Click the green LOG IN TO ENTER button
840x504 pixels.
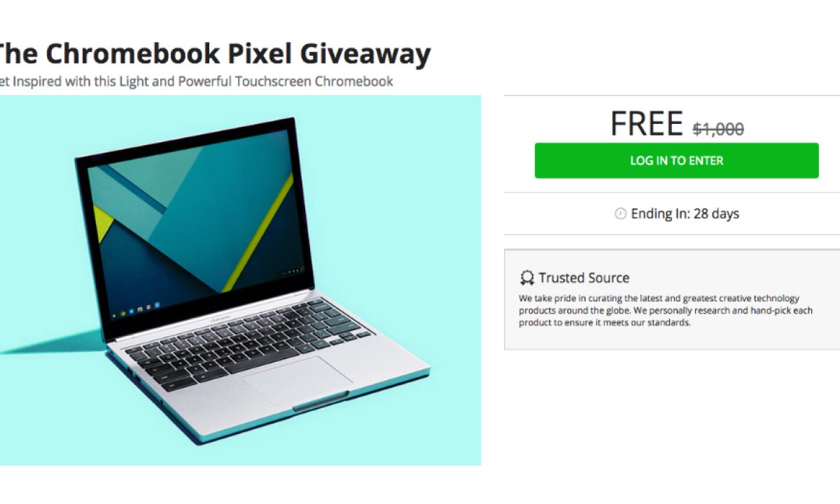(x=676, y=160)
